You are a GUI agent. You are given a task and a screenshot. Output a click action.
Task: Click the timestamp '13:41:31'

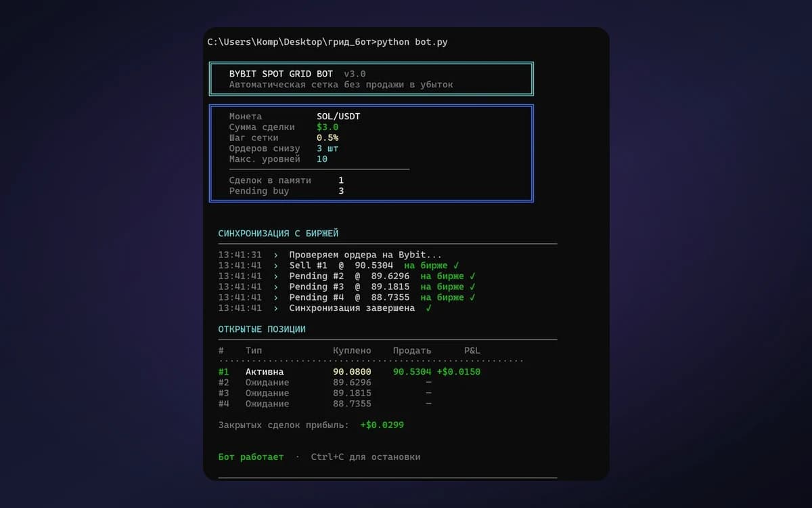click(240, 255)
